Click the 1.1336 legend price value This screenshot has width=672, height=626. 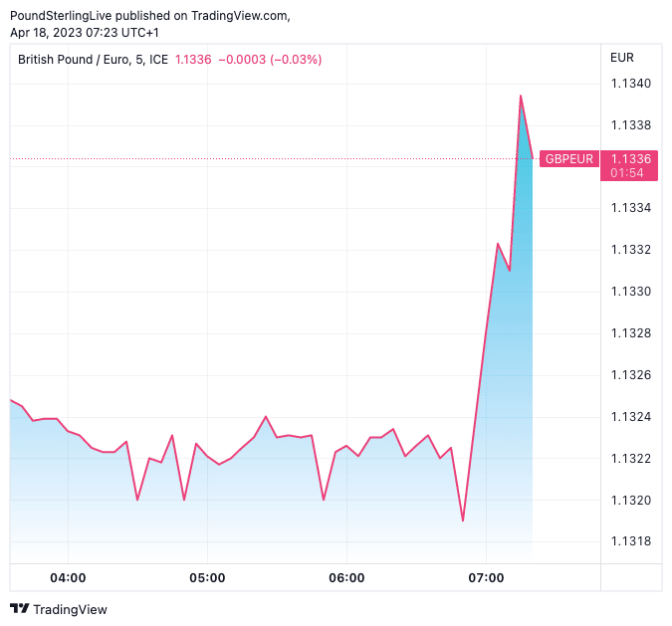coord(192,59)
